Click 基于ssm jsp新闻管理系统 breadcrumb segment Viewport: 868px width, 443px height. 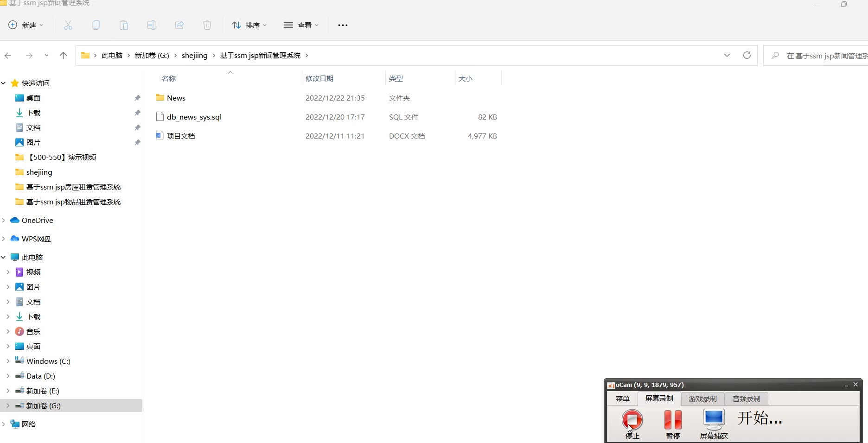[260, 56]
